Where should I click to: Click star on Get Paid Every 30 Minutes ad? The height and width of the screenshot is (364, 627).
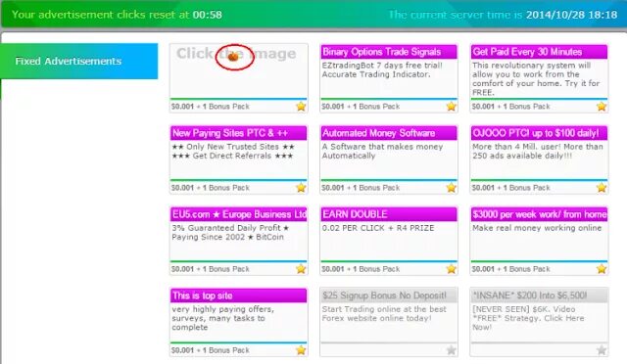tap(602, 107)
